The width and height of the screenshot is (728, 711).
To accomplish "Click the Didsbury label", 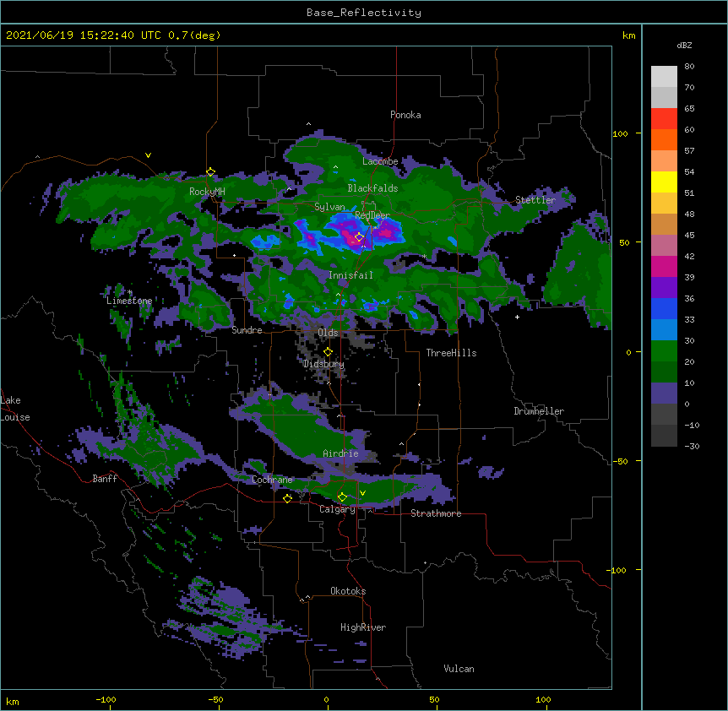I will coord(323,364).
